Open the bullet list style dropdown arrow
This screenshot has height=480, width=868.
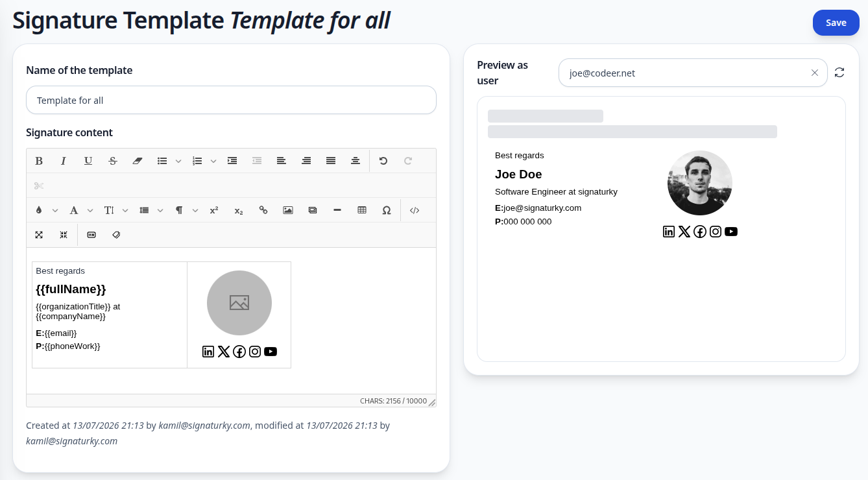178,161
